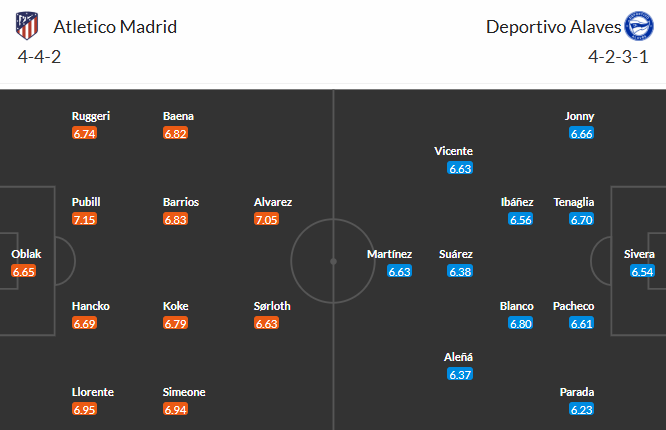Open Martínez's 6.63 rating badge

pos(400,271)
